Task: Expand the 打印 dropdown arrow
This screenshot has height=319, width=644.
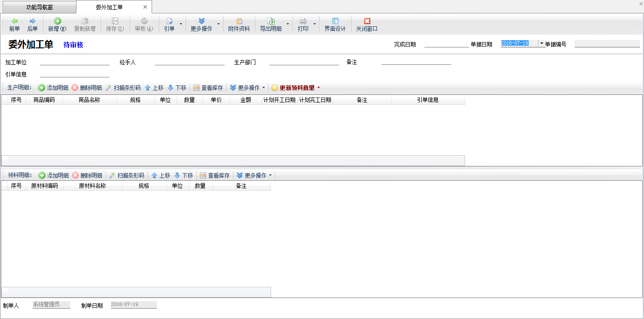Action: coord(314,24)
